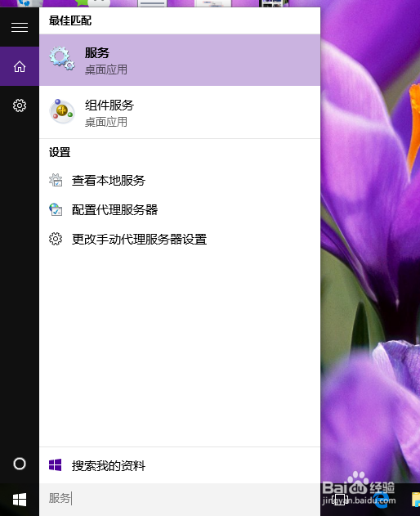Click the Windows logo beside 搜索我的资料
This screenshot has height=516, width=420.
[56, 465]
